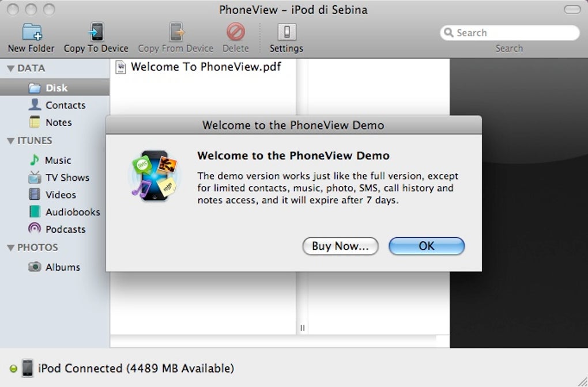Click the Search label below search field

point(509,49)
